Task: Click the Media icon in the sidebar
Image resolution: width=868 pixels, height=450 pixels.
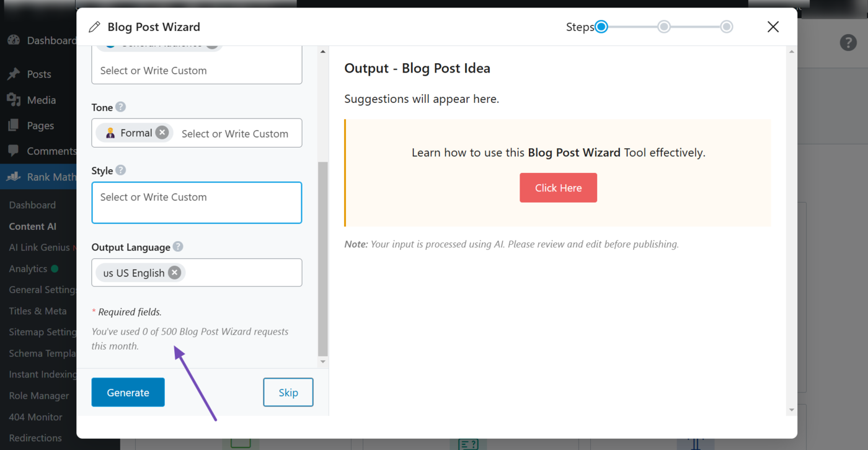Action: point(14,100)
